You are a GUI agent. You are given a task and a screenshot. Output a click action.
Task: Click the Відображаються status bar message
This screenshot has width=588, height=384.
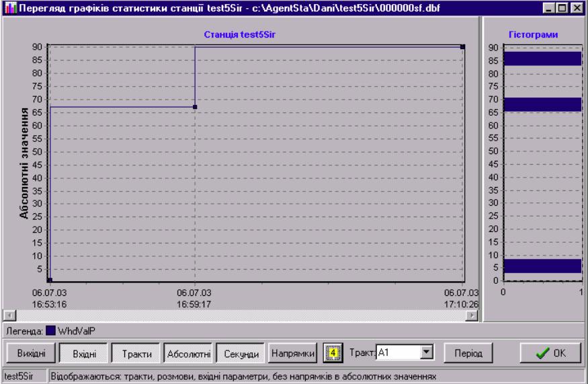pyautogui.click(x=243, y=376)
